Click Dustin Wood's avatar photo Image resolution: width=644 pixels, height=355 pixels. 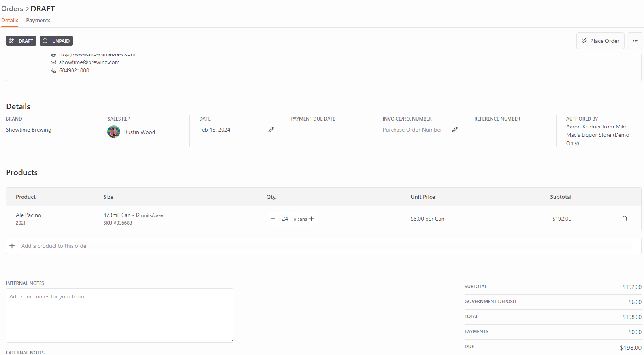pos(114,132)
